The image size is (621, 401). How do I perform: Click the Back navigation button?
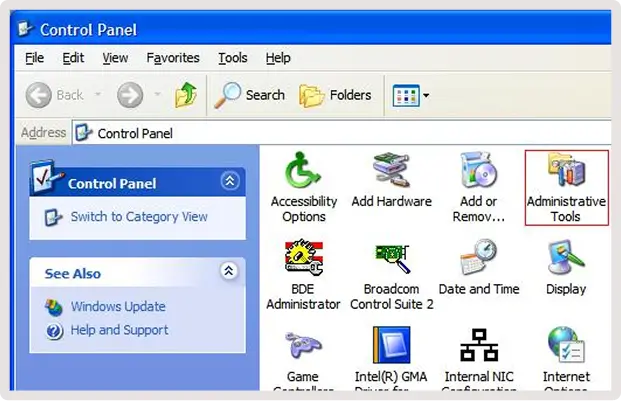click(x=55, y=95)
